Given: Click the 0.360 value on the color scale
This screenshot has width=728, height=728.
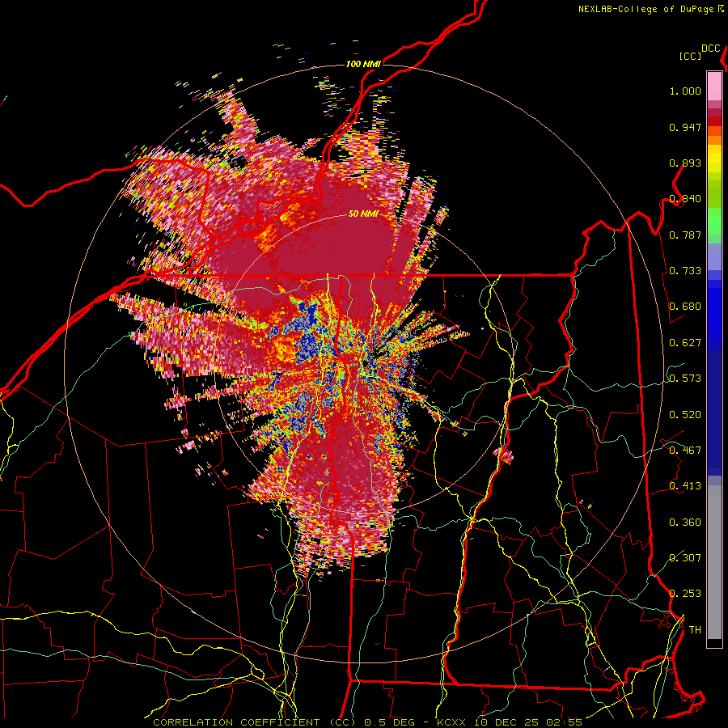Looking at the screenshot, I should tap(685, 523).
